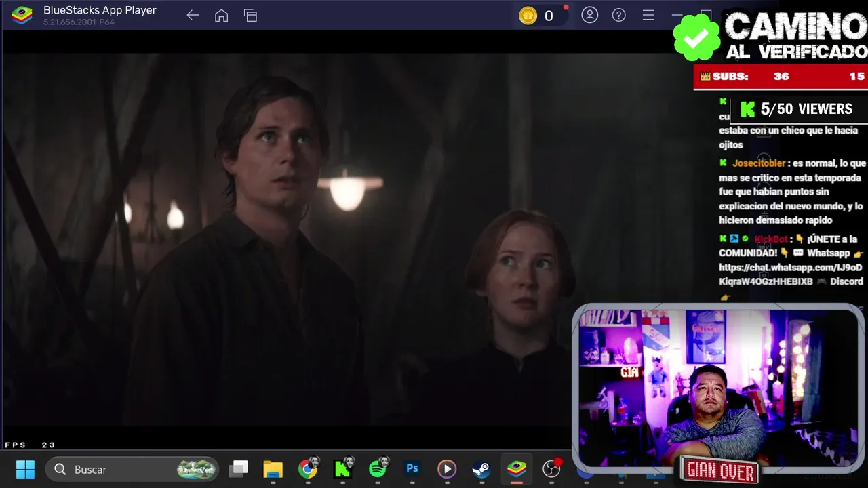Viewport: 868px width, 488px height.
Task: Click the KickBot username
Action: pos(771,239)
